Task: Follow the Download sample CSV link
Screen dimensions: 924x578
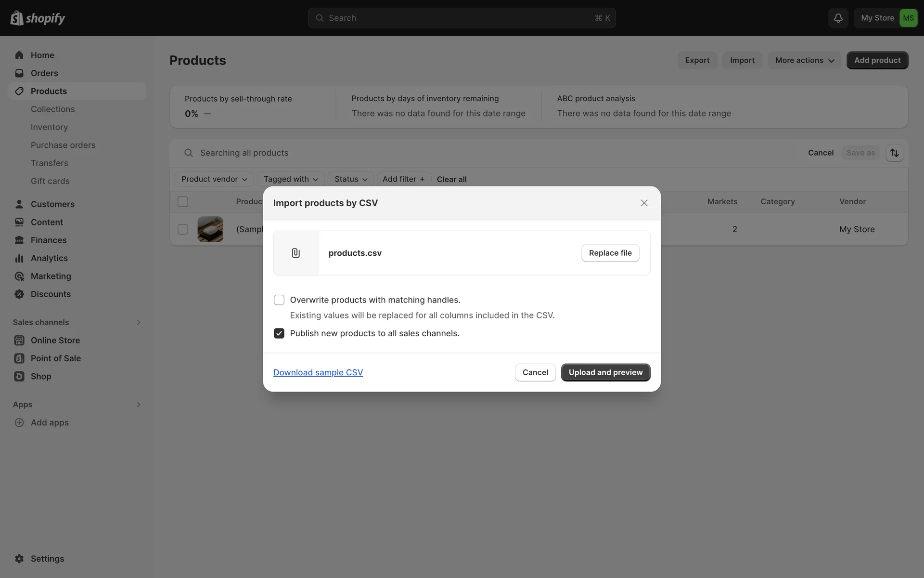Action: pos(318,372)
